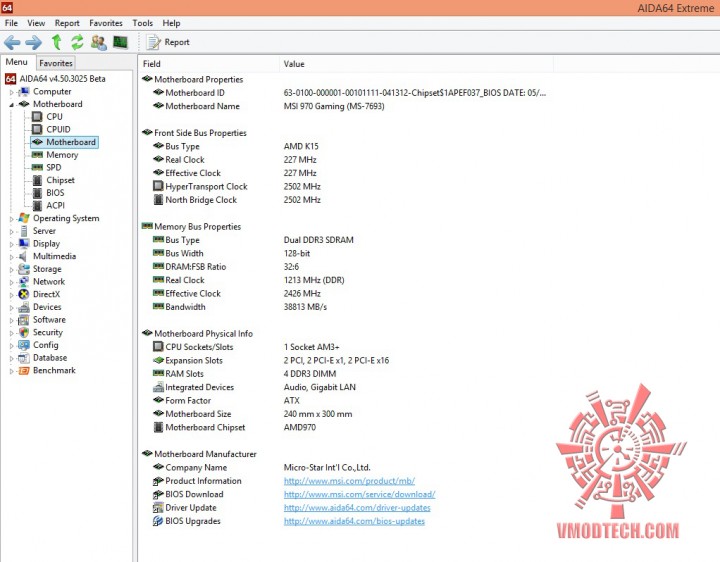Select the ACPI icon in tree

tap(38, 206)
